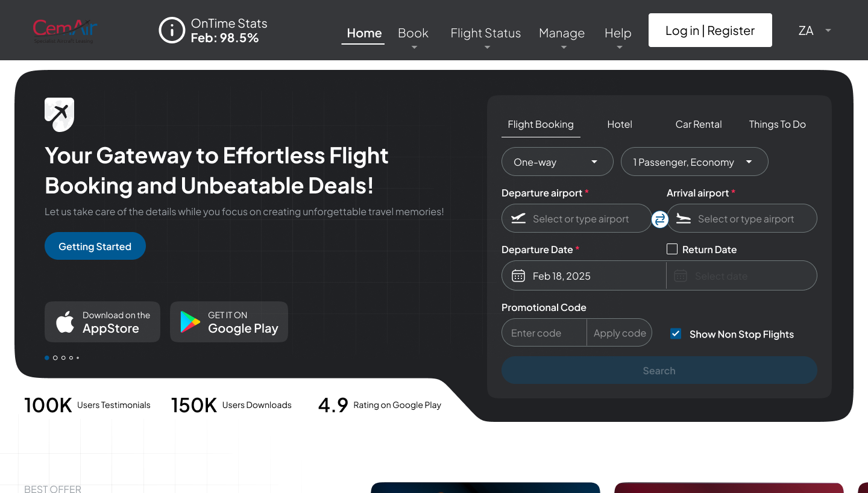
Task: Open the Flight Status menu
Action: pyautogui.click(x=486, y=34)
